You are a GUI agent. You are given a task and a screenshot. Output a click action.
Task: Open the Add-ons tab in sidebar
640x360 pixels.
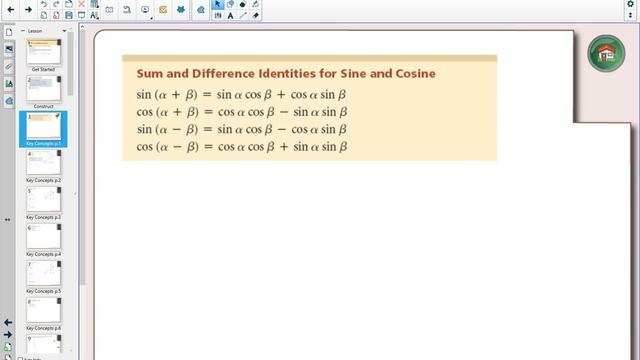tap(9, 101)
